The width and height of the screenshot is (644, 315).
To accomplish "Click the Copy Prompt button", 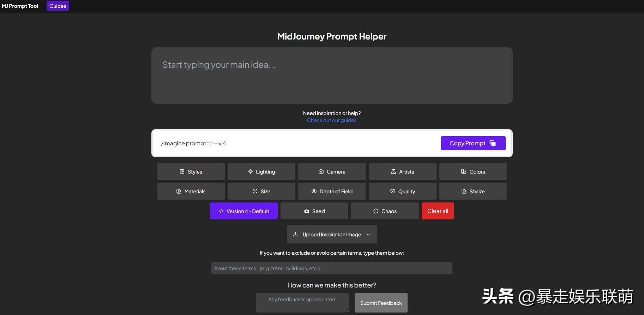I will [x=473, y=143].
